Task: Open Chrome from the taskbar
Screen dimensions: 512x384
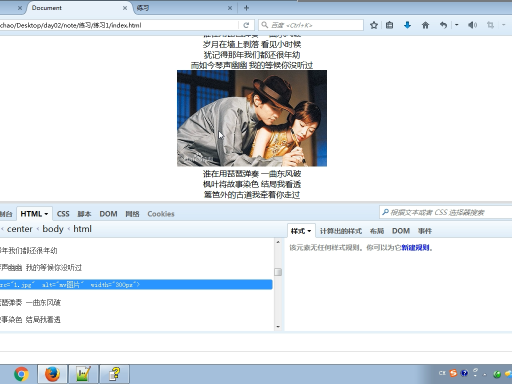Action: [x=21, y=374]
